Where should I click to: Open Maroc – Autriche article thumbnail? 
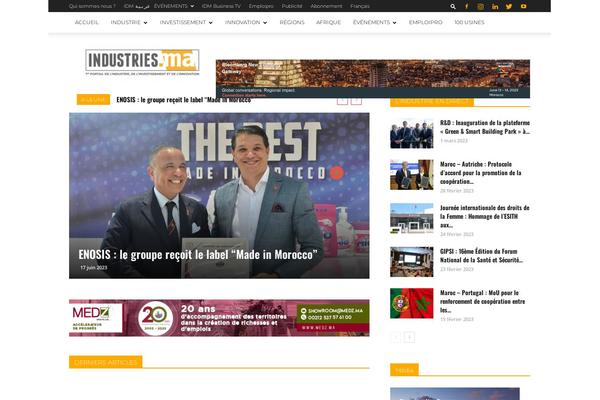click(x=412, y=175)
